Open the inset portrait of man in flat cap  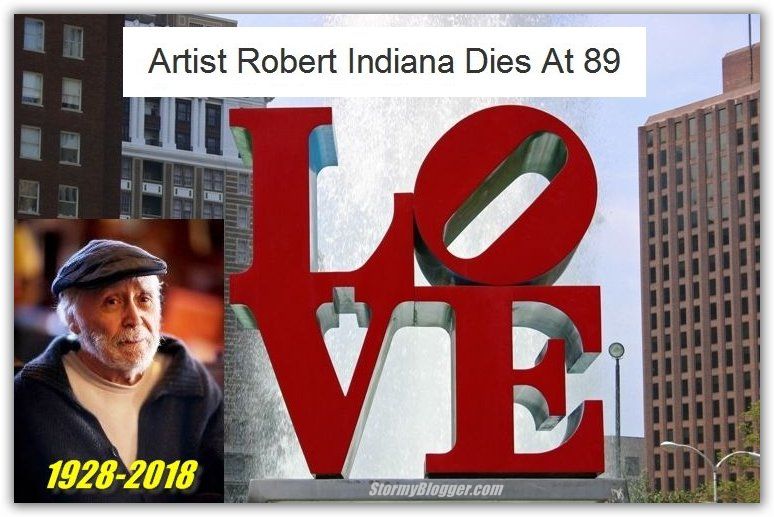coord(119,361)
